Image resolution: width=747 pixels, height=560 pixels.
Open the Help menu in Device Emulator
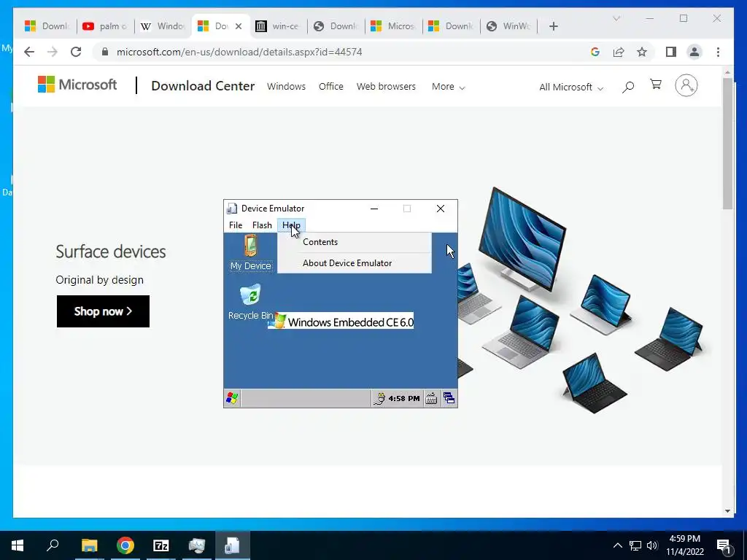coord(291,225)
